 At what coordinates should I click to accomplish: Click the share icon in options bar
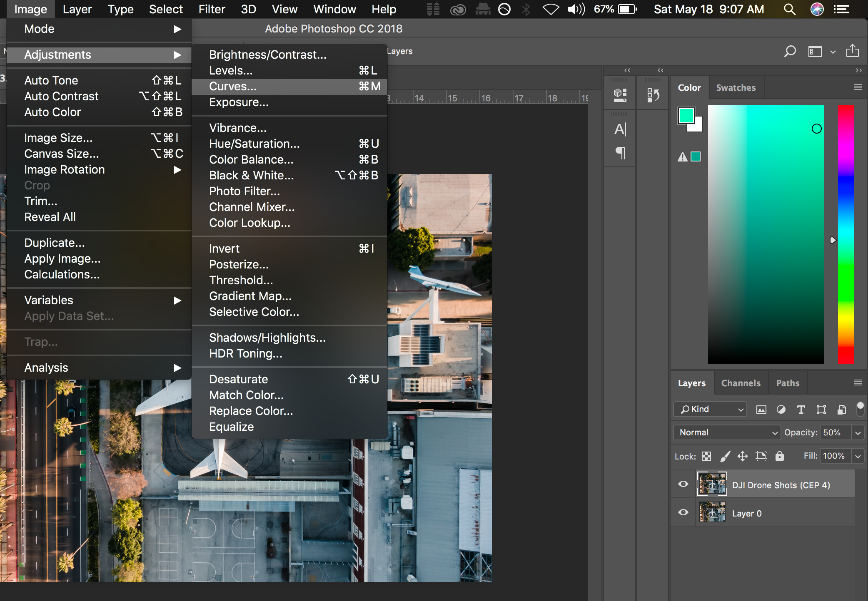[x=852, y=51]
